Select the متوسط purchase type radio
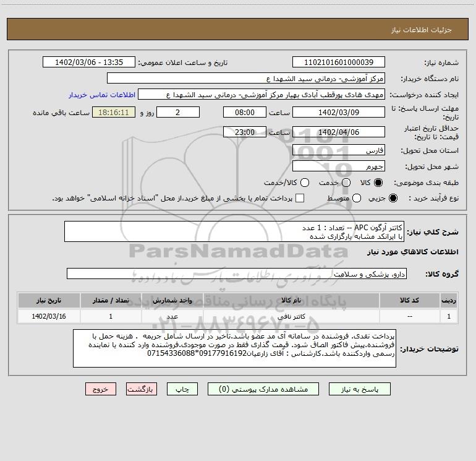This screenshot has width=476, height=461. pos(357,198)
